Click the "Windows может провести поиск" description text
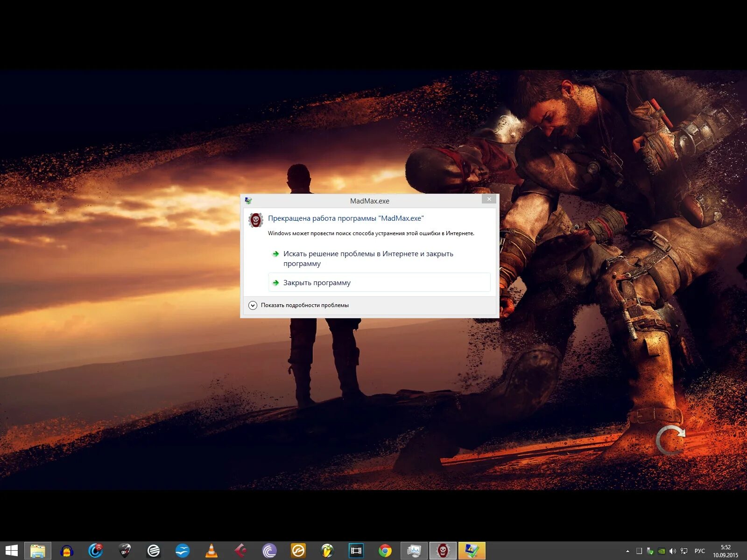 (371, 233)
